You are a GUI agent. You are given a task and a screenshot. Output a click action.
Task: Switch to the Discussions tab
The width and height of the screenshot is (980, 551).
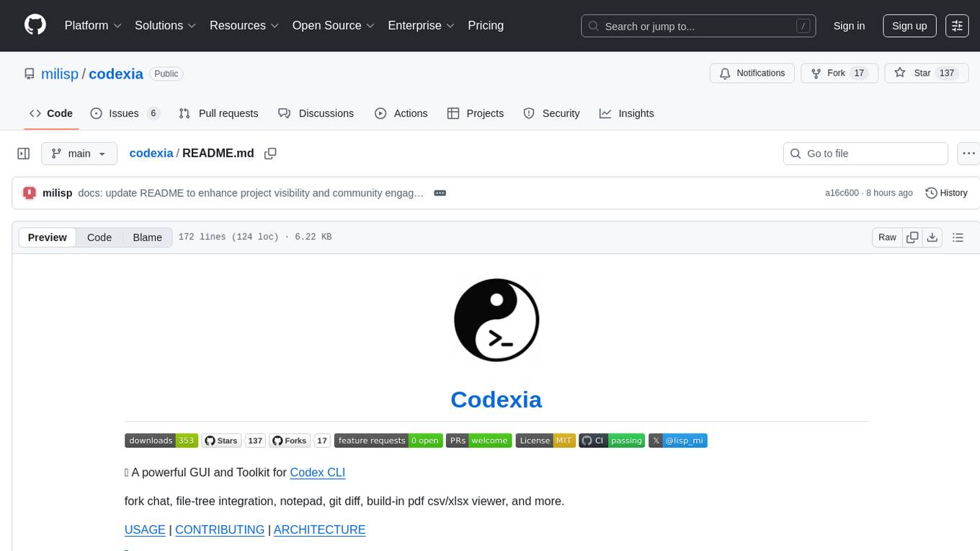[316, 113]
